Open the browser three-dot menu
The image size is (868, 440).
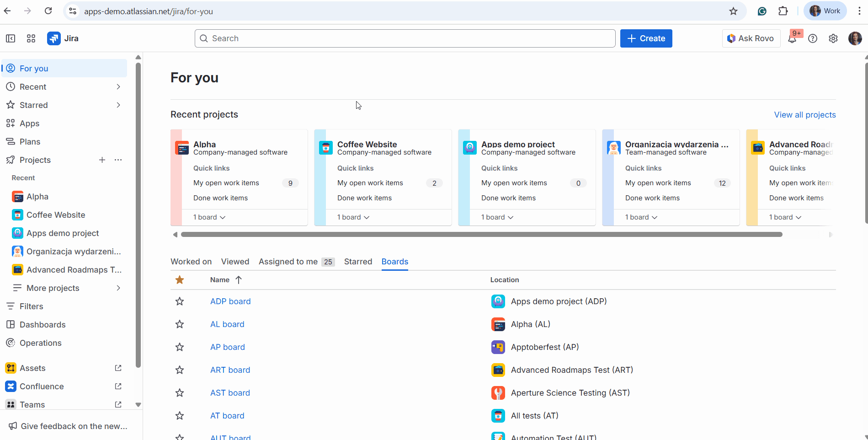(859, 11)
